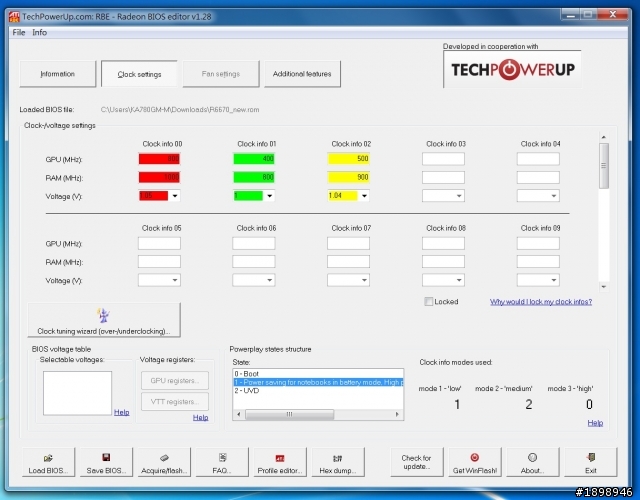This screenshot has width=640, height=500.
Task: Click the GPU registers button
Action: coord(175,380)
